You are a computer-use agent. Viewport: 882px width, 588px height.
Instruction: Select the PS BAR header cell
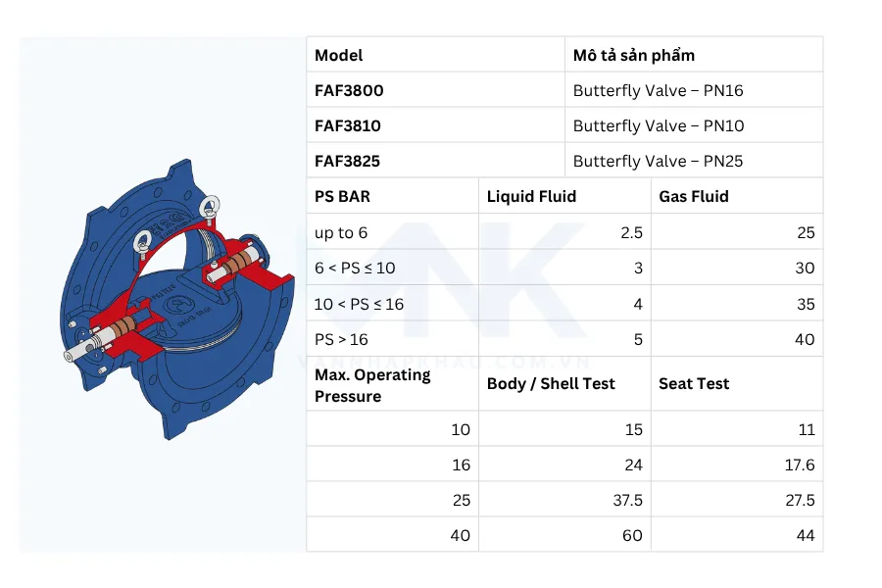pos(342,196)
